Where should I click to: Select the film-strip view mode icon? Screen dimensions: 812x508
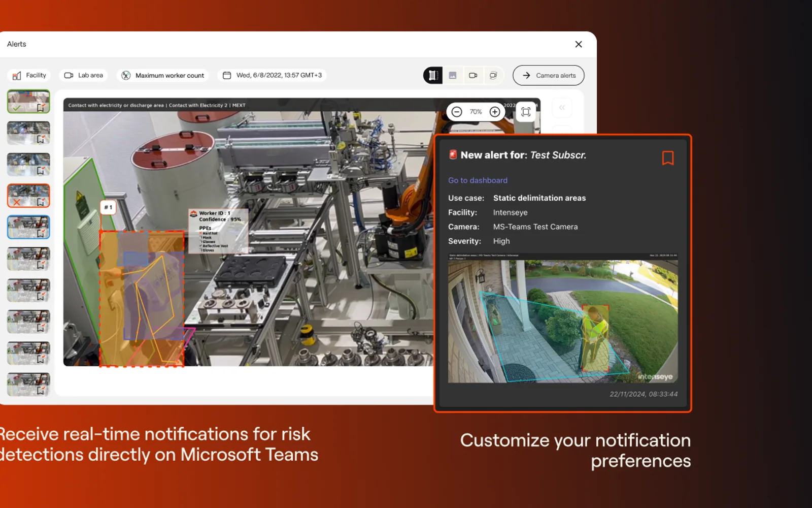[433, 75]
